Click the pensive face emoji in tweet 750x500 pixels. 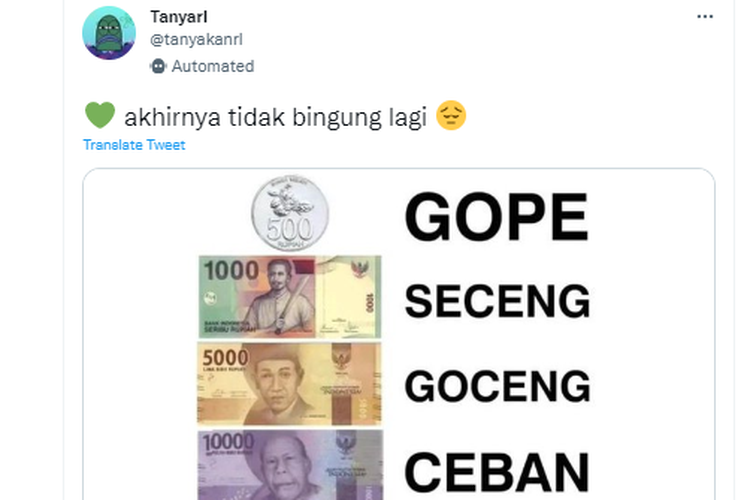pyautogui.click(x=451, y=115)
